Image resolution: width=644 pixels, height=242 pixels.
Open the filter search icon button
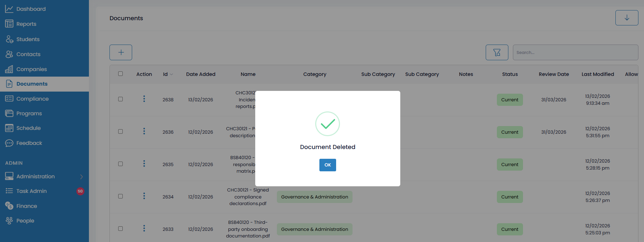pyautogui.click(x=497, y=53)
